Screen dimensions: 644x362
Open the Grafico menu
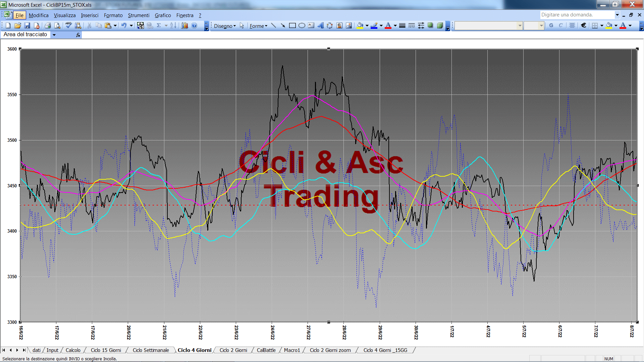[x=163, y=15]
